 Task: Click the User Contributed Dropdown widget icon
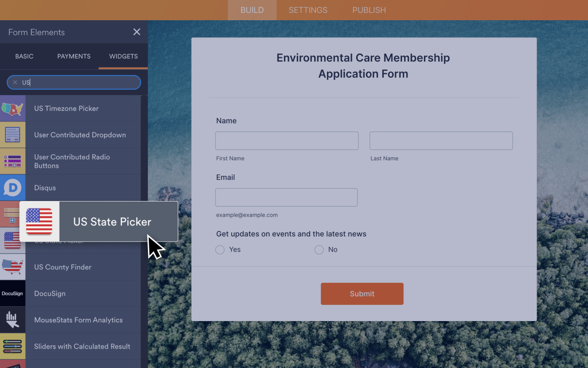tap(12, 135)
